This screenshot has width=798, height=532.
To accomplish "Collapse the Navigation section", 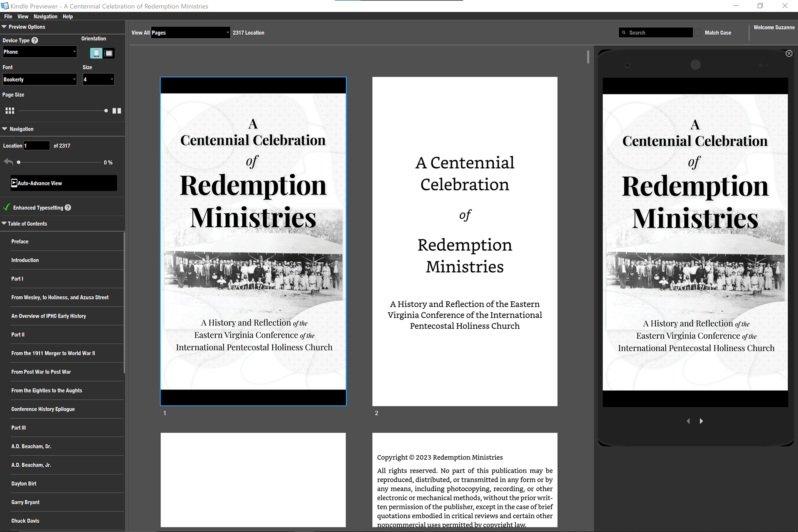I will [5, 129].
